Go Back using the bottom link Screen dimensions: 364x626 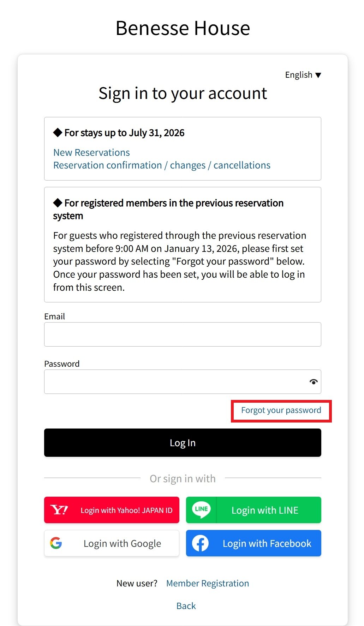tap(186, 606)
